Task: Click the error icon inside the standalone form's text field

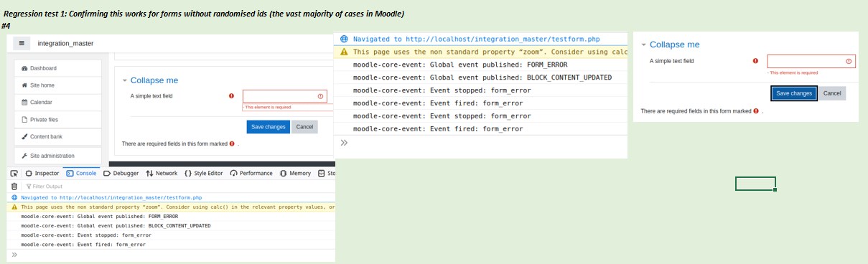Action: coord(849,62)
